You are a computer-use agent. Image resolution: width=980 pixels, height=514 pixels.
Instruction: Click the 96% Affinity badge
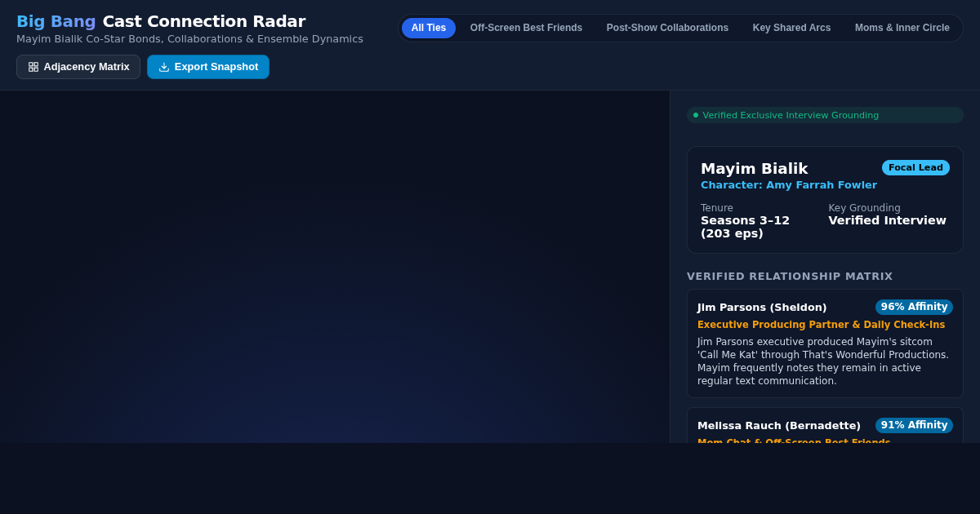(x=914, y=307)
